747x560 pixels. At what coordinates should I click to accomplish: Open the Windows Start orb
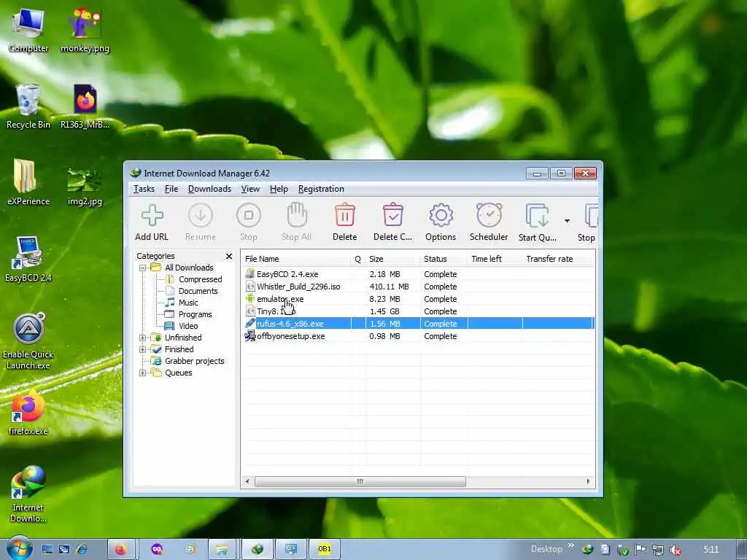[x=19, y=548]
